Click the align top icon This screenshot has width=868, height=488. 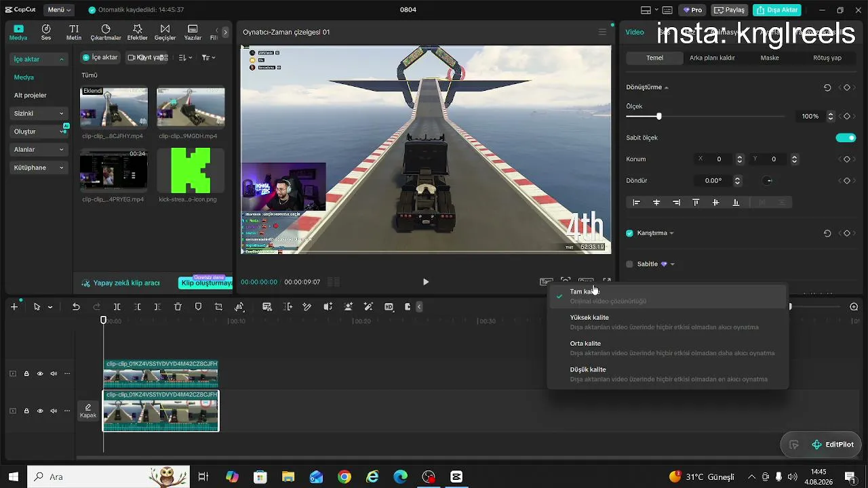696,203
